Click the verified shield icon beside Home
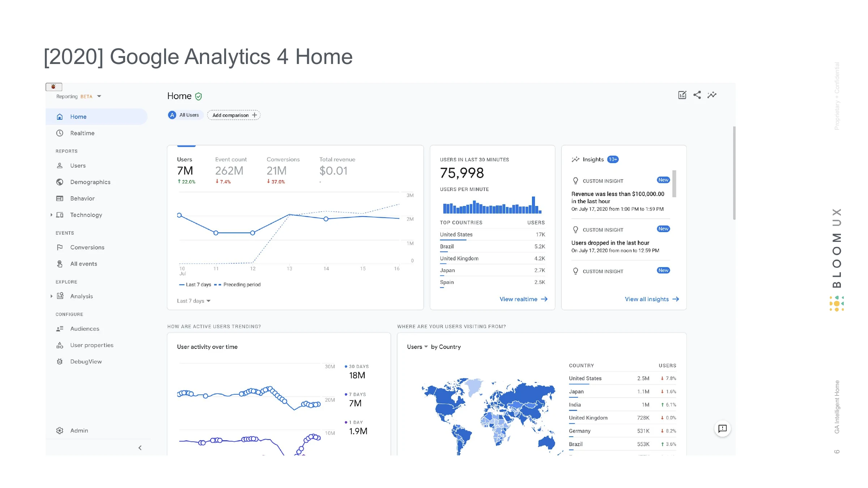This screenshot has height=488, width=868. [198, 97]
